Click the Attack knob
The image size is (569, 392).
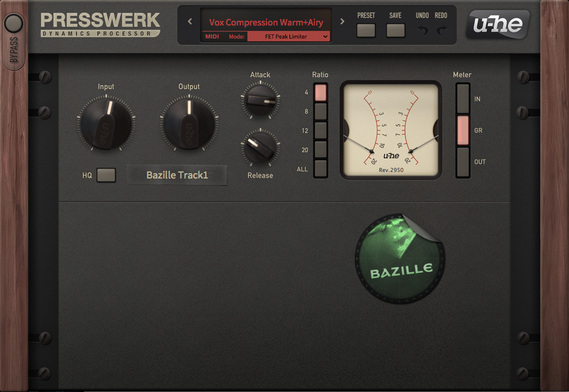[x=260, y=100]
